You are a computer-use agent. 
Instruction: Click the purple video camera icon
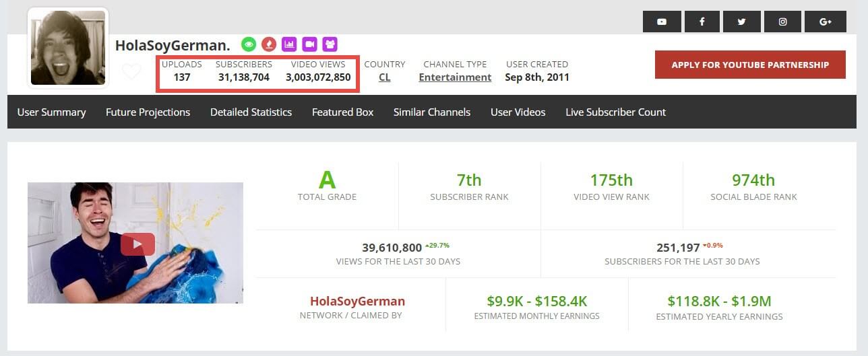pos(309,44)
